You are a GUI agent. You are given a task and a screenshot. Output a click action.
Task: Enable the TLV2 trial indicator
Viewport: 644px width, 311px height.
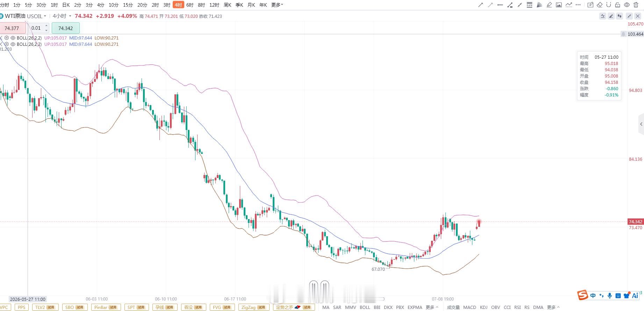[45, 307]
